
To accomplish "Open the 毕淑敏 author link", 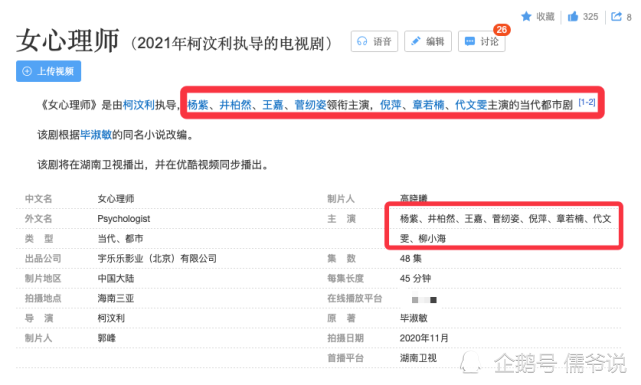I will click(96, 135).
